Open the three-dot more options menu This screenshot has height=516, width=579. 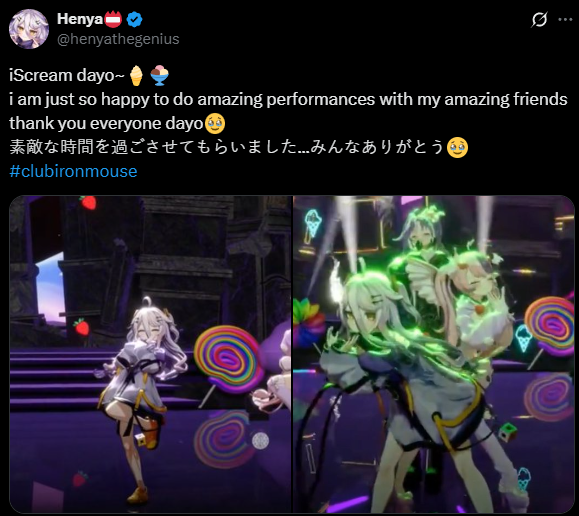point(565,20)
